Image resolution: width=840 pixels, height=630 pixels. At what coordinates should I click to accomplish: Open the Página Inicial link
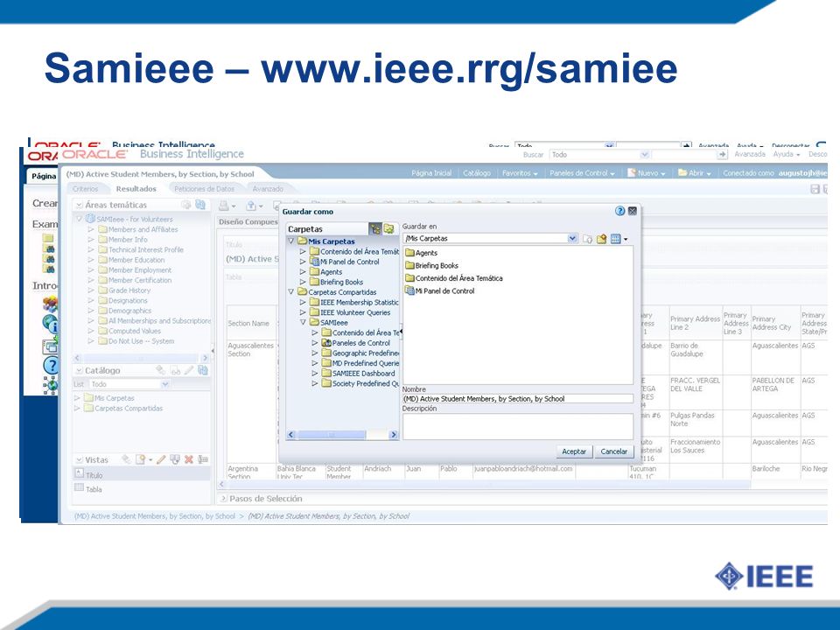click(431, 173)
